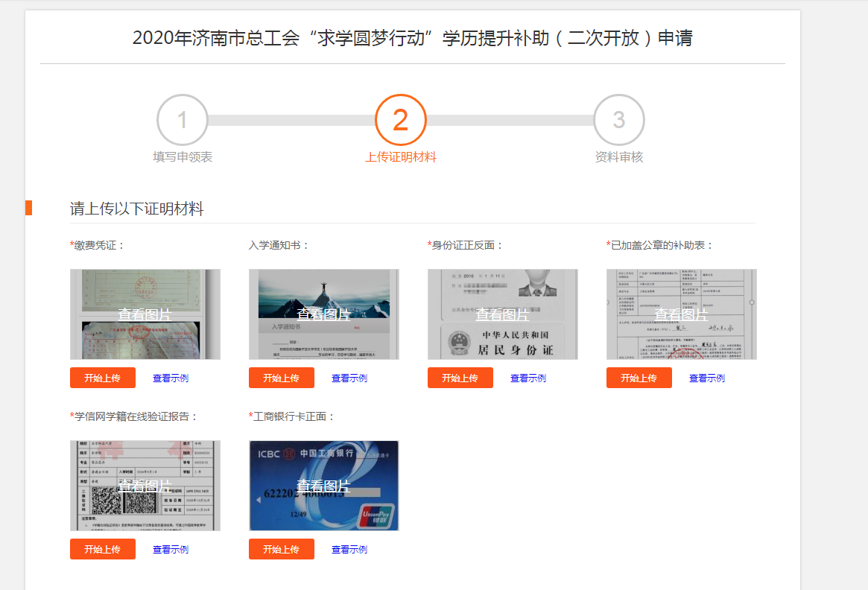Click 开始上传 button under 缴费凭证

point(103,378)
